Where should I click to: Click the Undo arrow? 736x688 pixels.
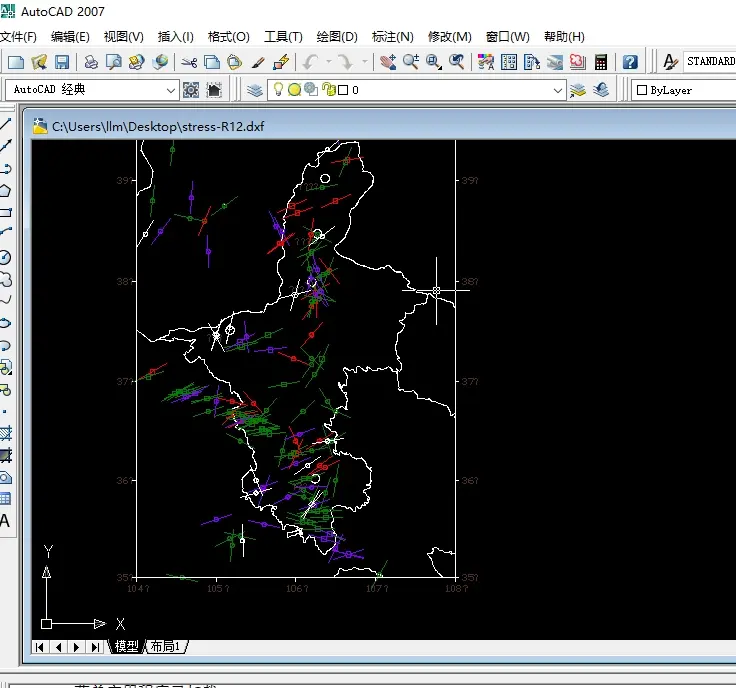tap(310, 61)
